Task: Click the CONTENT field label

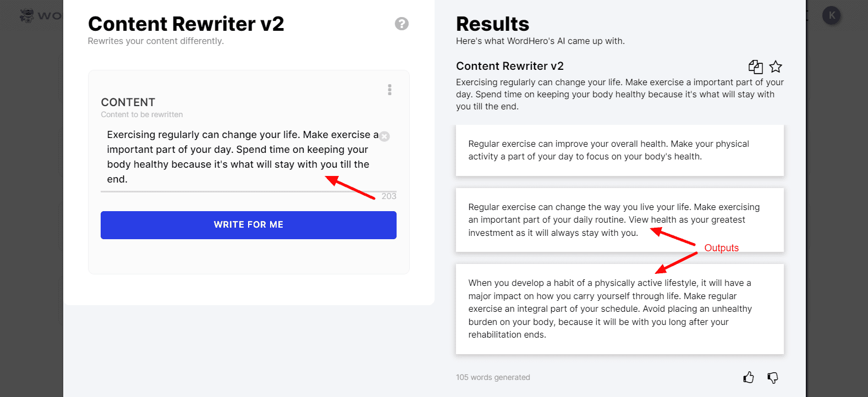Action: [x=128, y=102]
